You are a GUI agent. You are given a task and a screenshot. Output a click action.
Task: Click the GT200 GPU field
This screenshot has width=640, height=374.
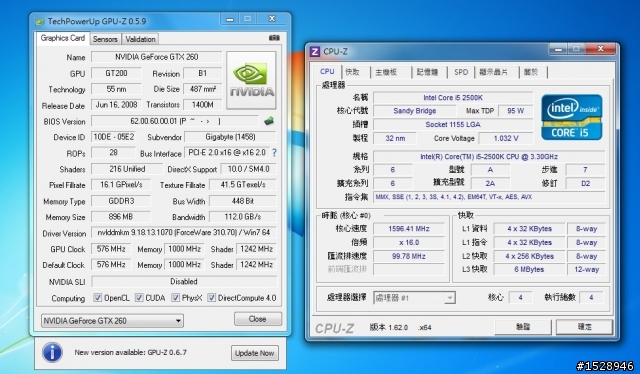tap(116, 73)
